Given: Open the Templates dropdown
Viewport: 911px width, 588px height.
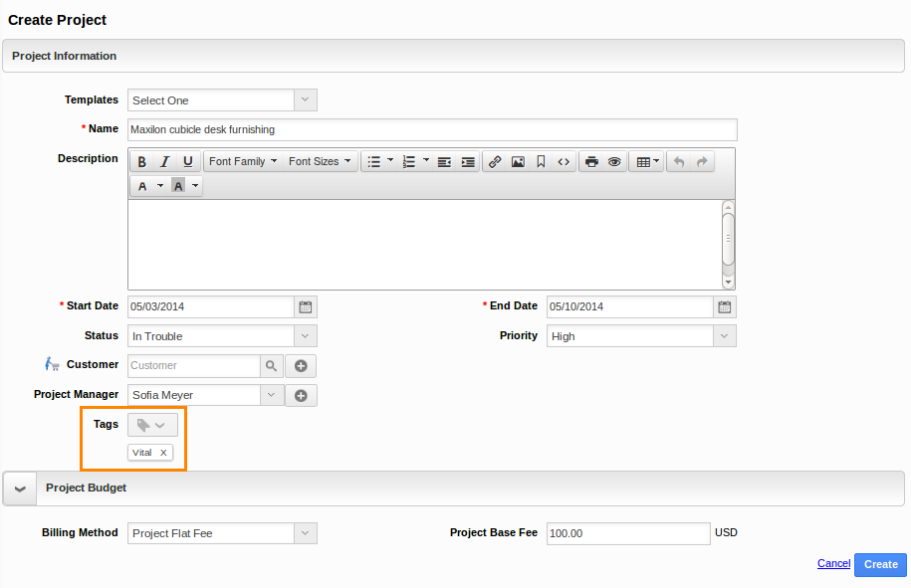Looking at the screenshot, I should click(305, 99).
